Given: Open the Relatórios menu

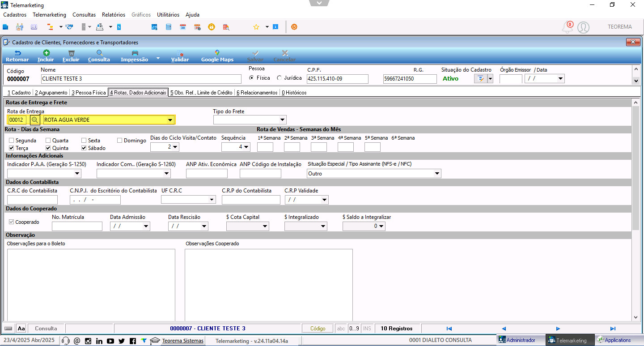Looking at the screenshot, I should click(x=114, y=15).
